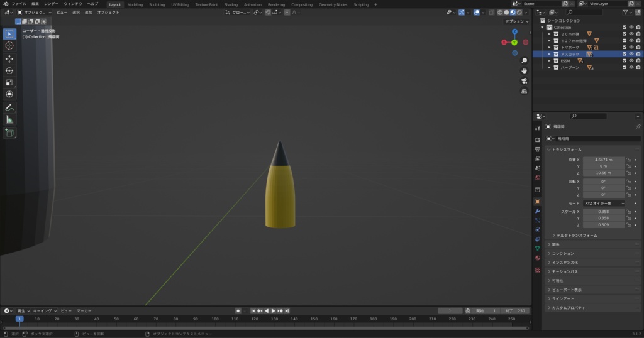The image size is (644, 338).
Task: Select the Cursor tool
Action: click(x=9, y=46)
